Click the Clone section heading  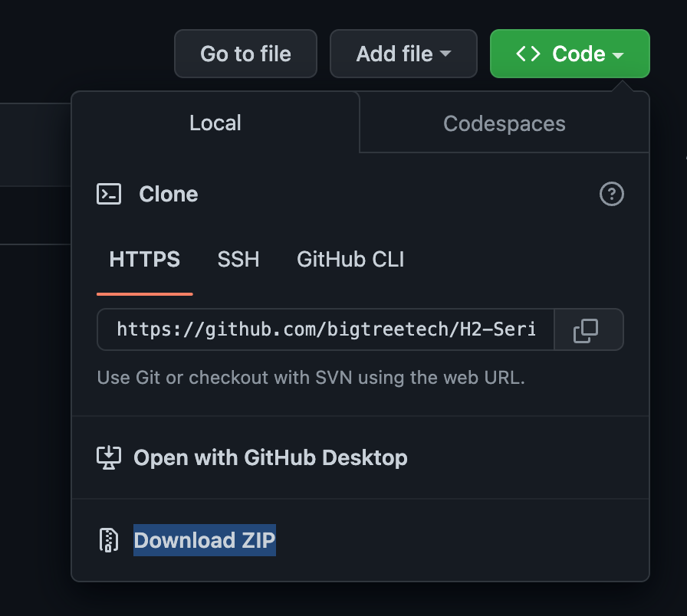[x=168, y=194]
